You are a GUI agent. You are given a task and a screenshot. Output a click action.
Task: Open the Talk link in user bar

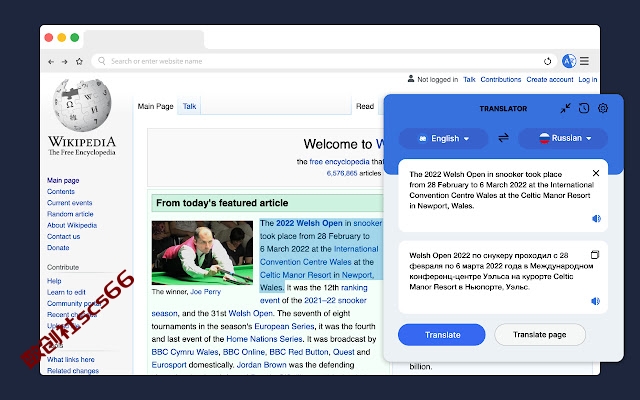coord(469,80)
